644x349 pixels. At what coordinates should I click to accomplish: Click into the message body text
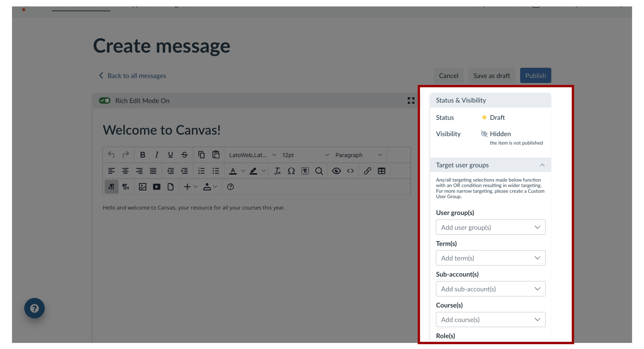coord(194,208)
